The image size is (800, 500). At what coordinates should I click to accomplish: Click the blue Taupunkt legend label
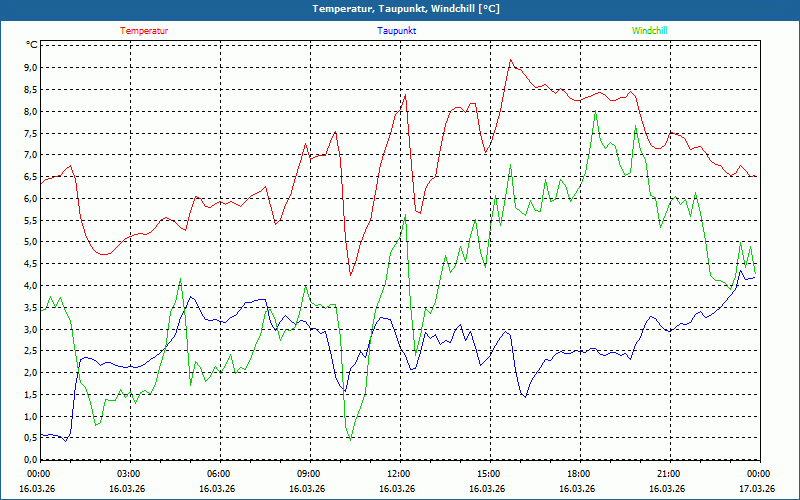[396, 31]
